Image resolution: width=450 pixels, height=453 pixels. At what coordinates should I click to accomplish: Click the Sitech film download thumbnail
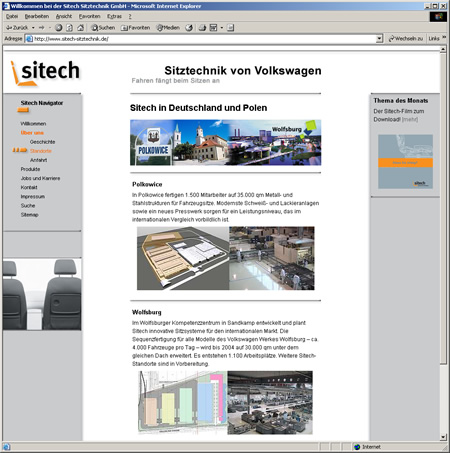(x=405, y=161)
